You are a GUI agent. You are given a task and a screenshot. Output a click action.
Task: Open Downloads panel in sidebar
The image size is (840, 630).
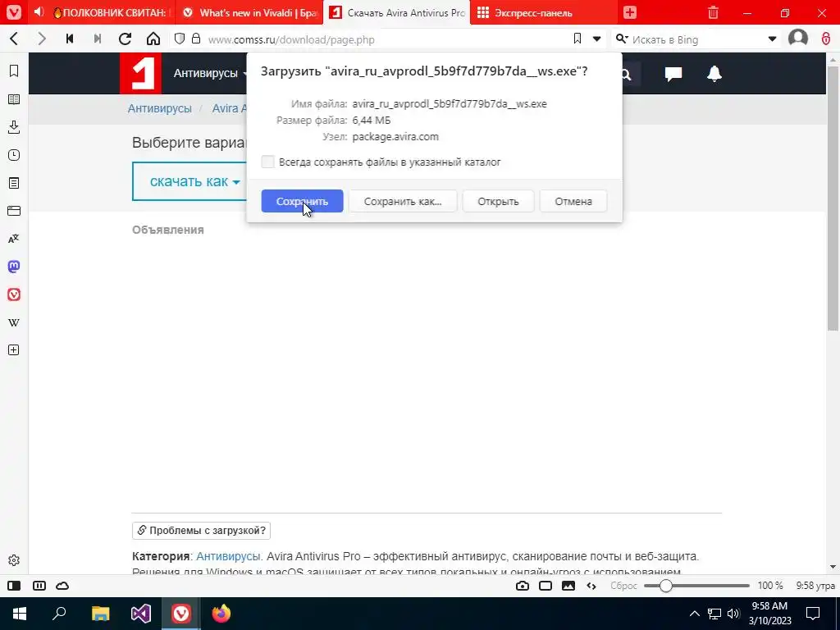pyautogui.click(x=14, y=127)
